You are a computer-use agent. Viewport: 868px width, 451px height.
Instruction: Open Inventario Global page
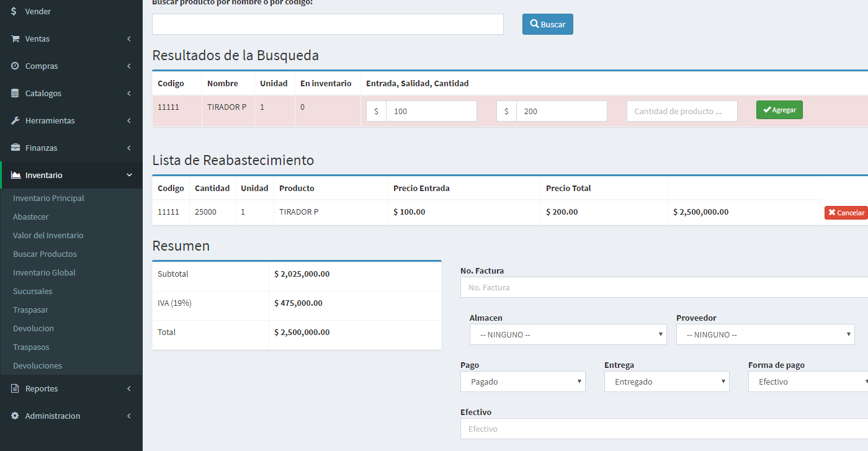(x=44, y=272)
